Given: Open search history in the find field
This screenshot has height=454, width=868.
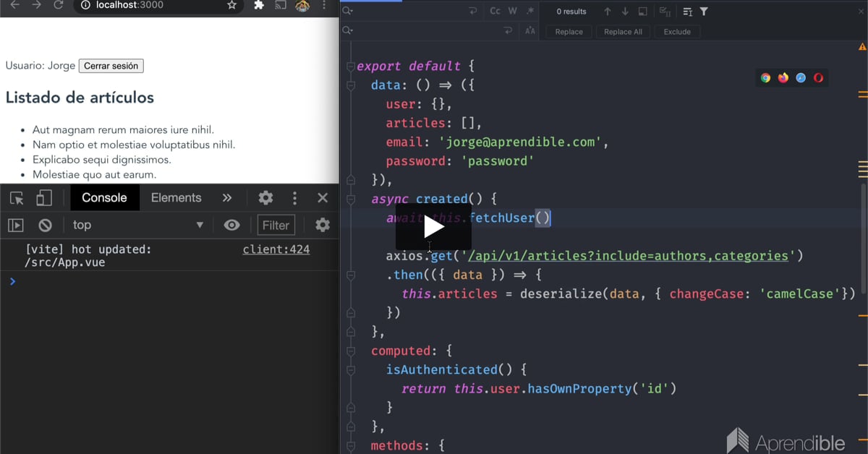Looking at the screenshot, I should (348, 11).
